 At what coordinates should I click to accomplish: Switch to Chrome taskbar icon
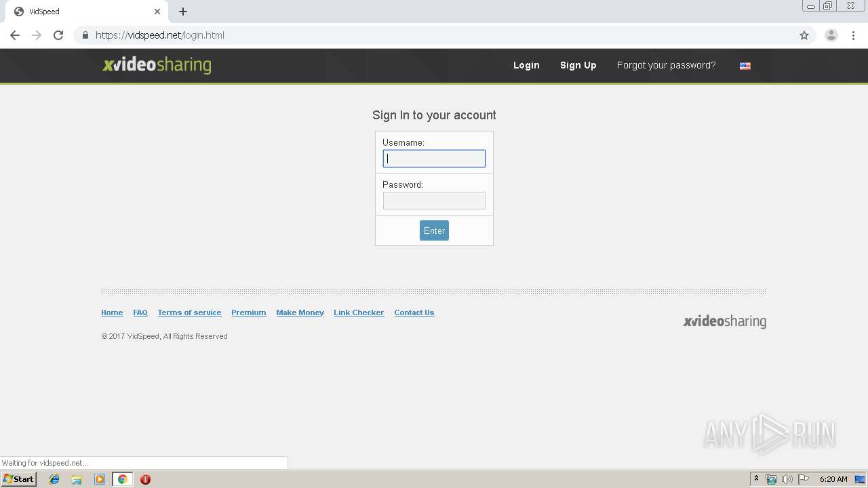122,479
